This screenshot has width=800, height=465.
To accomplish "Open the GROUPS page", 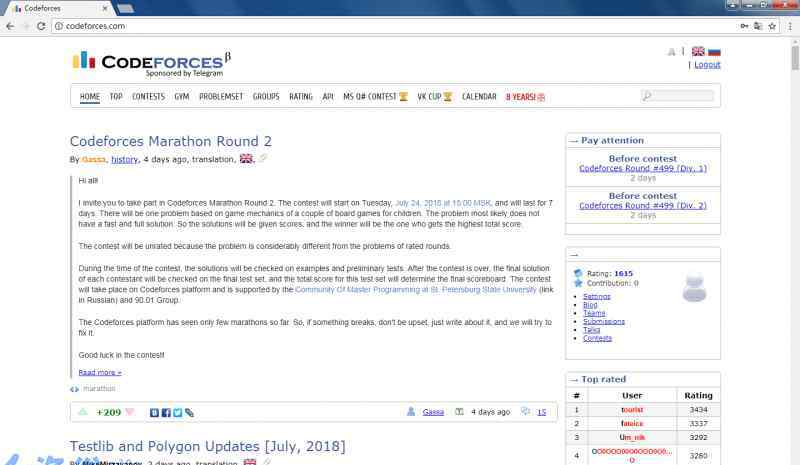I will tap(266, 96).
